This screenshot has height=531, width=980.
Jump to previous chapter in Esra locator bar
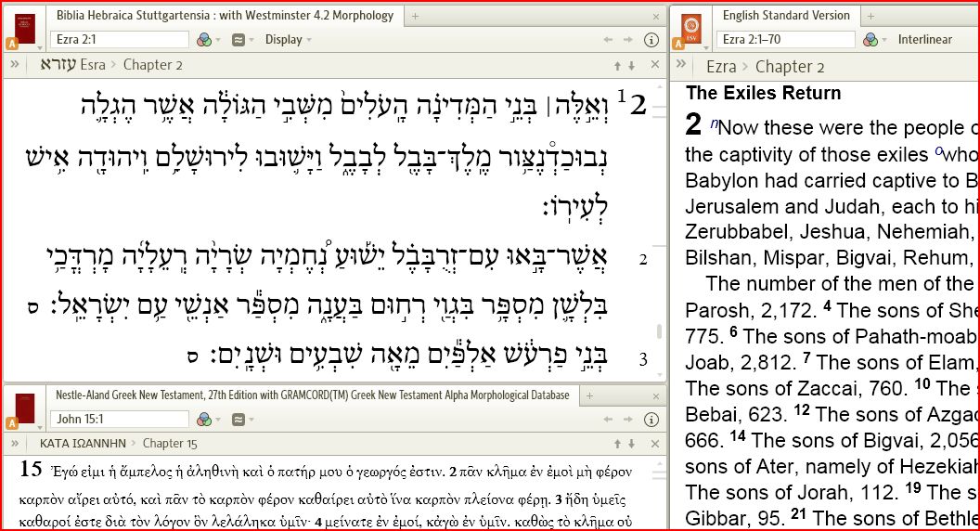(617, 66)
